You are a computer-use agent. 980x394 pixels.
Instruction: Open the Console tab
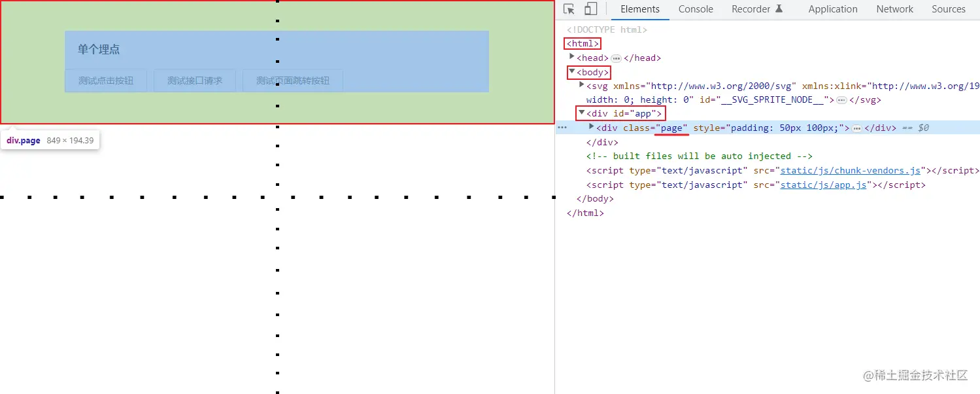tap(696, 9)
